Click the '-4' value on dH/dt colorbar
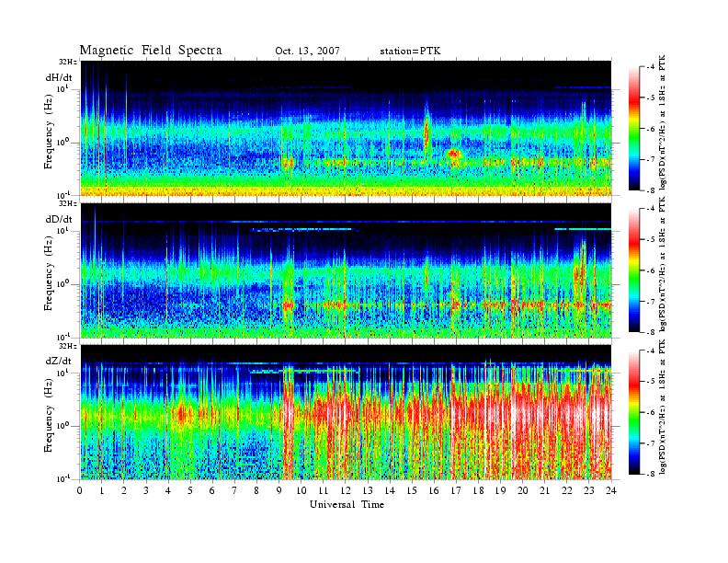The height and width of the screenshot is (563, 728). [651, 67]
